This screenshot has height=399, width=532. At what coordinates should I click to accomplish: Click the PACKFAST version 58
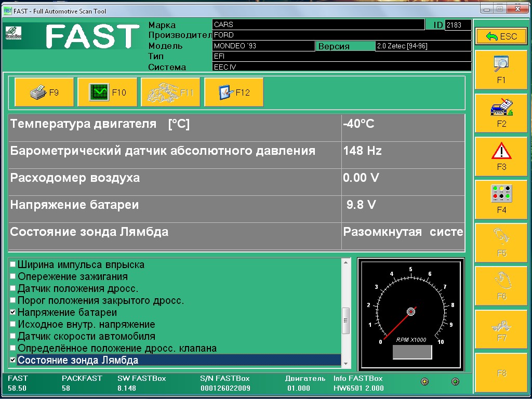pos(66,388)
